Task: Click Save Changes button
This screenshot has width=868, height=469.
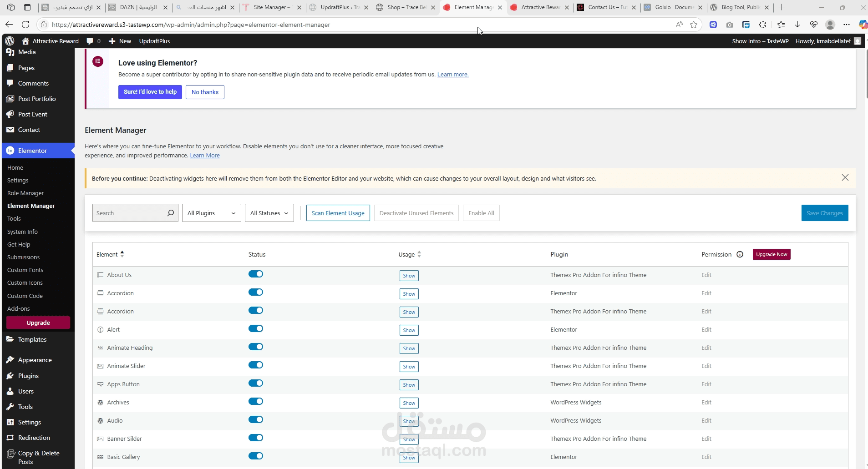Action: click(825, 213)
